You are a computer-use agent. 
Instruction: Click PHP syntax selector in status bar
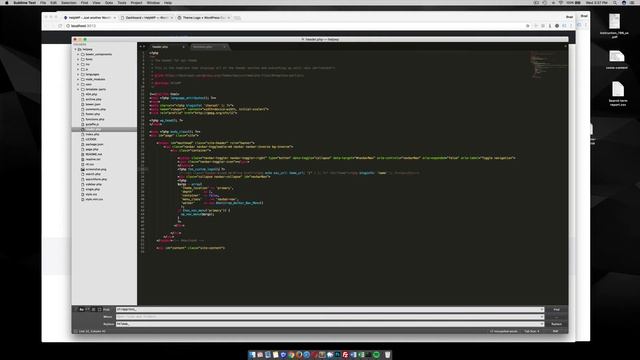(x=555, y=331)
